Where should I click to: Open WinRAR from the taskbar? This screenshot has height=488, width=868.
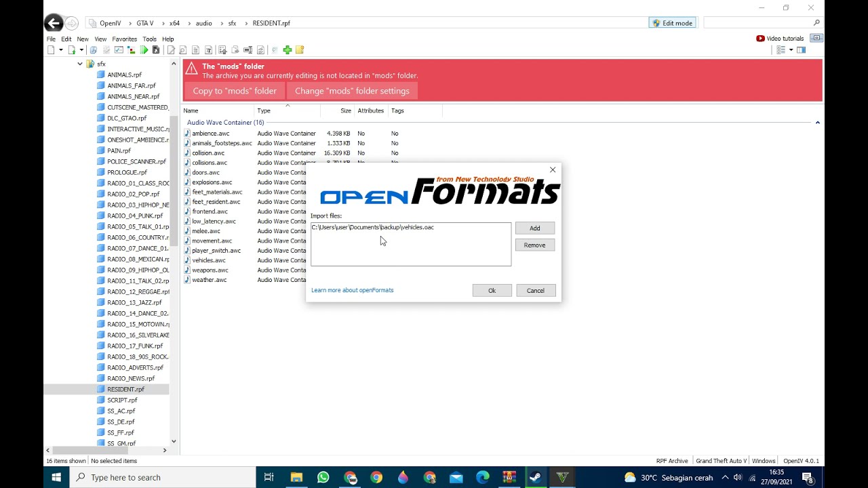click(509, 477)
